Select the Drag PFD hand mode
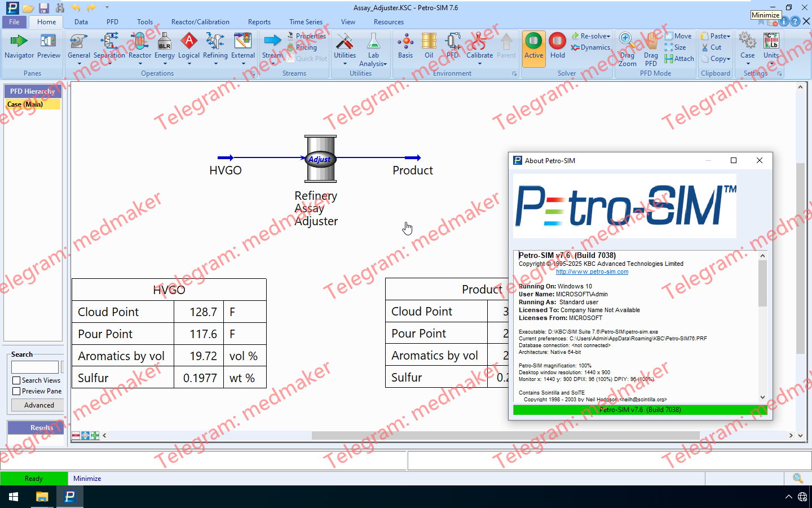812x508 pixels. [x=651, y=50]
